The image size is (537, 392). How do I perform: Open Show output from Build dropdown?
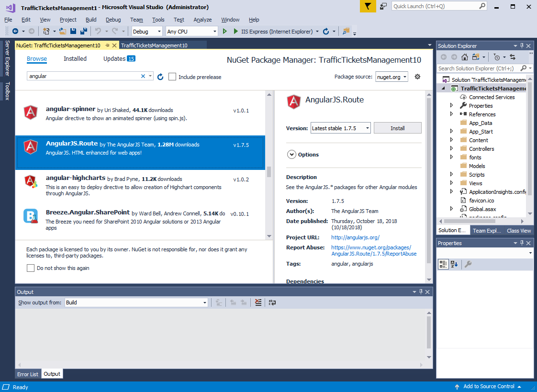(136, 302)
